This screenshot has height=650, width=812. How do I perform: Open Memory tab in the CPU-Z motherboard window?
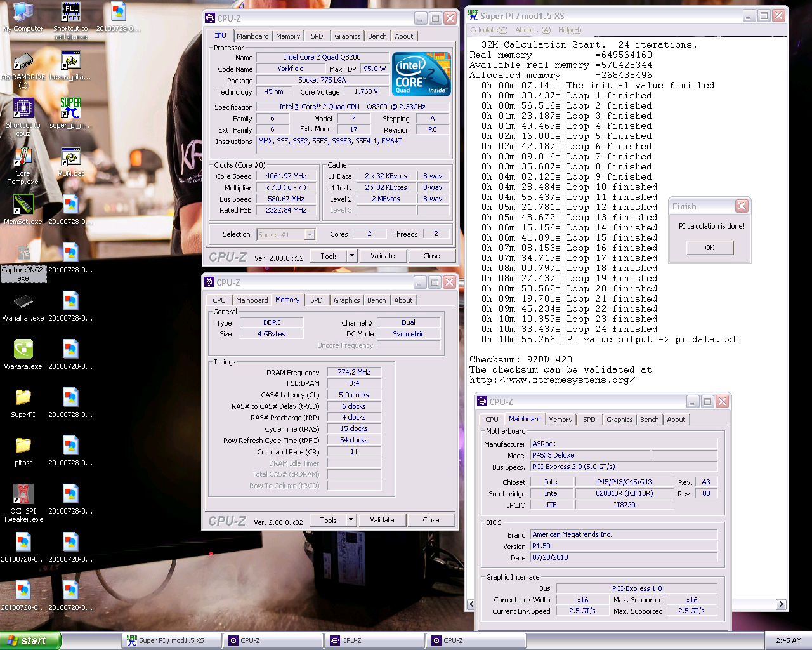coord(560,420)
